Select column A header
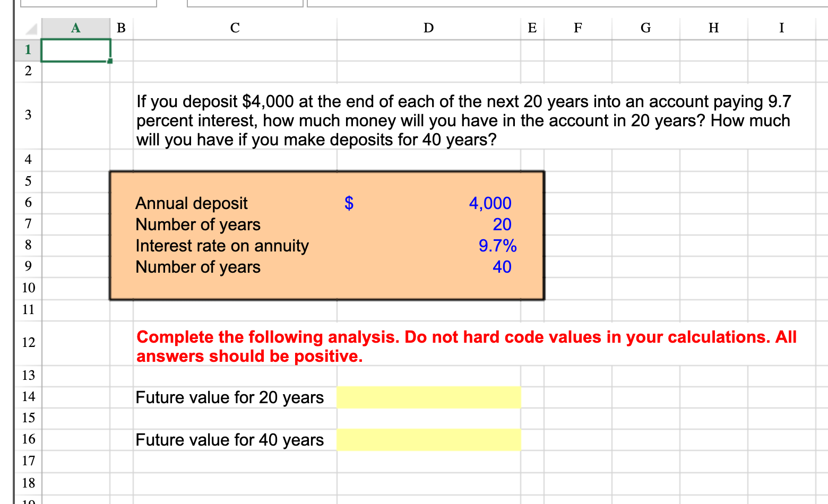The image size is (828, 504). (x=74, y=28)
